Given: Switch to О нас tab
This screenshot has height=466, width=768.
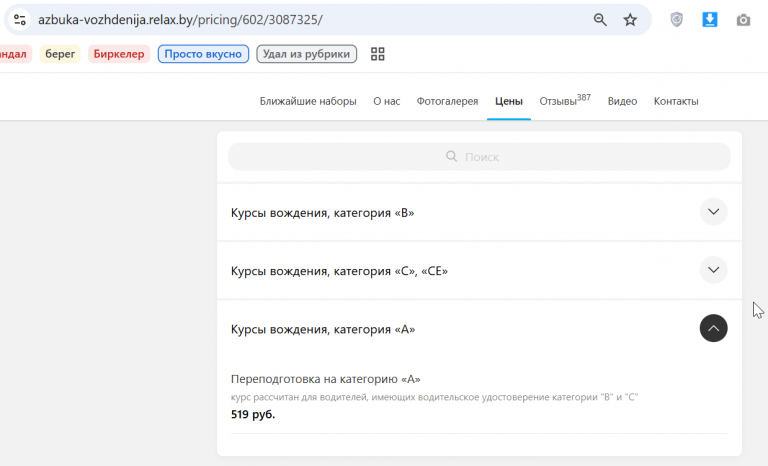Looking at the screenshot, I should (x=386, y=101).
